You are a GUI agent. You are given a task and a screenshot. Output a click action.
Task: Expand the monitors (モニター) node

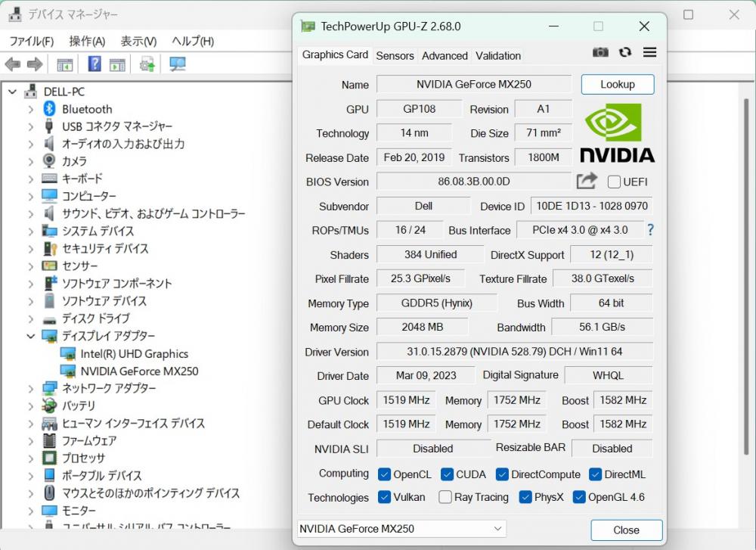[31, 511]
